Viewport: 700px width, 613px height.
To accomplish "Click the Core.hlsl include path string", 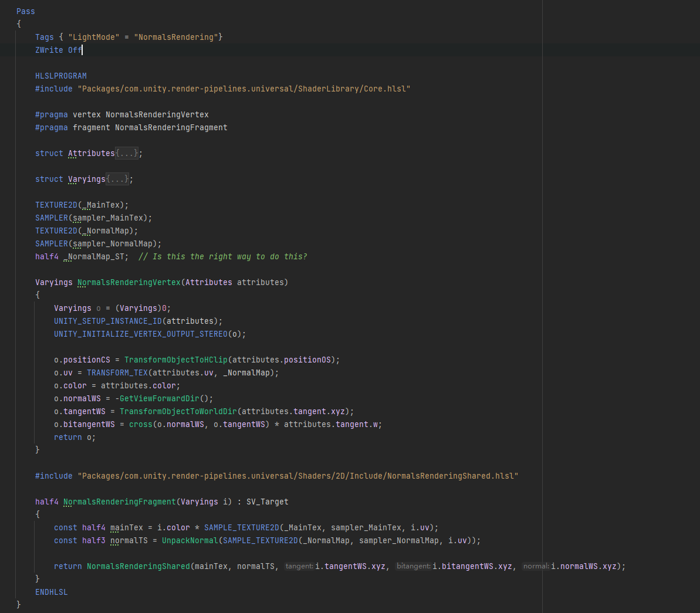I will tap(244, 89).
